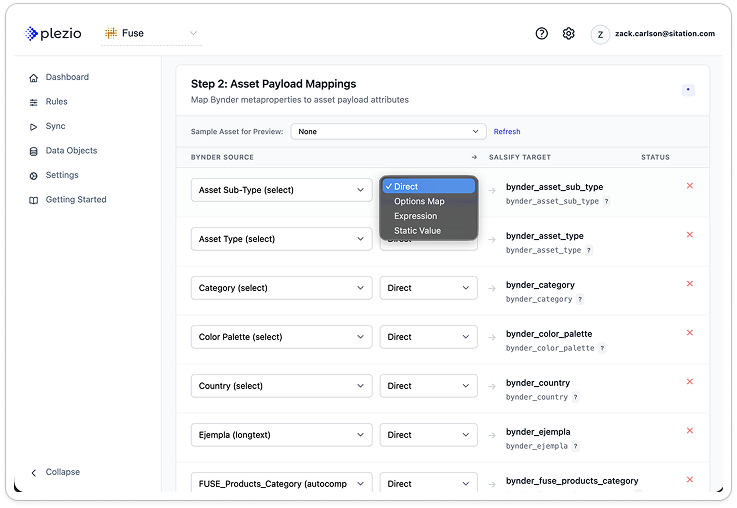Open the help question mark icon
Viewport: 737px width, 508px height.
[x=541, y=33]
